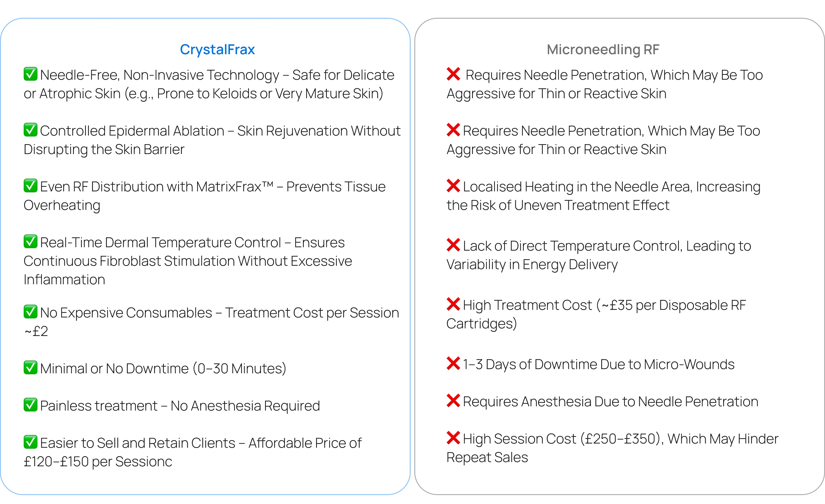Click the red X beside Localised Heating
Image resolution: width=825 pixels, height=504 pixels.
pos(453,186)
